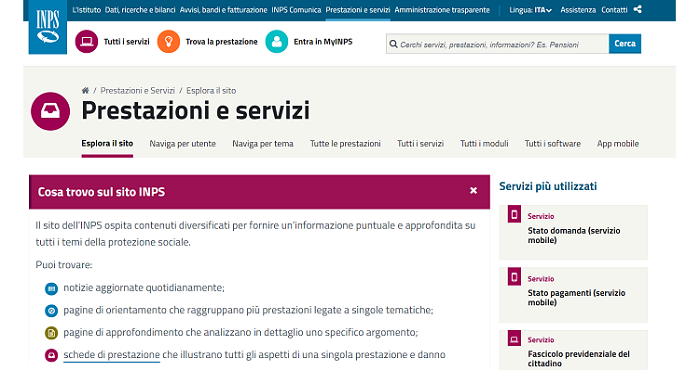This screenshot has width=700, height=370.
Task: Click the Prestazioni e servizi page heading
Action: tap(196, 110)
